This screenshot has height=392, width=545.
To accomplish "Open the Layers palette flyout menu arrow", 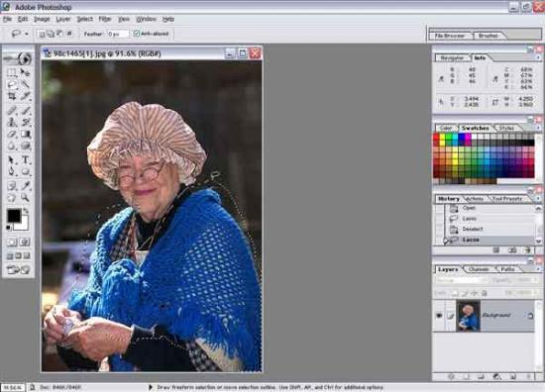I will (x=538, y=269).
